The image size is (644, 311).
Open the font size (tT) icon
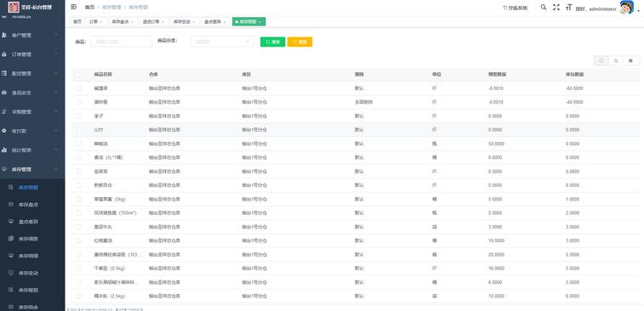click(x=568, y=8)
